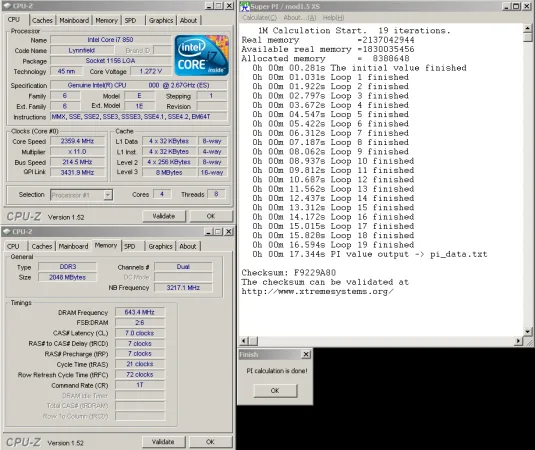Click the QPI Link value 3431.9 MHz
Image resolution: width=535 pixels, height=450 pixels.
[77, 172]
